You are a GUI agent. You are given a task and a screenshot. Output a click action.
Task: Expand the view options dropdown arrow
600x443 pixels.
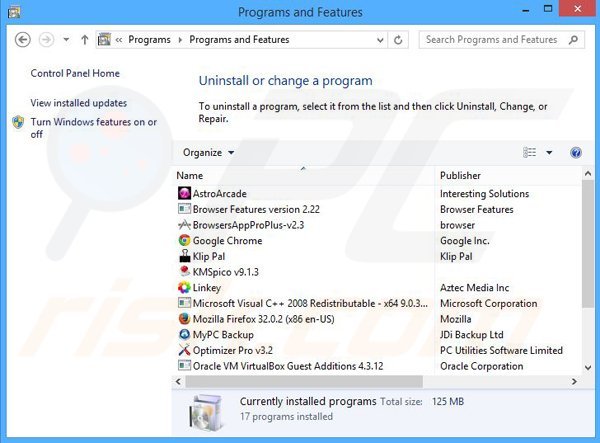tap(549, 153)
